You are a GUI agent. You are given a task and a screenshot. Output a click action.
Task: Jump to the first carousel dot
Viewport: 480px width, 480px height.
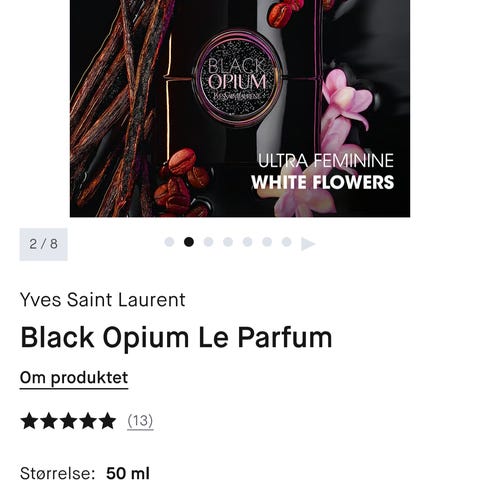[169, 242]
